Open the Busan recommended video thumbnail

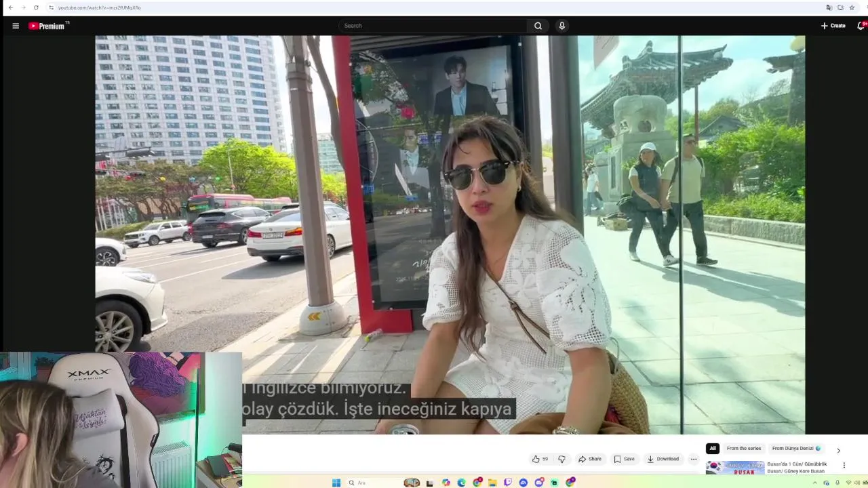click(735, 468)
